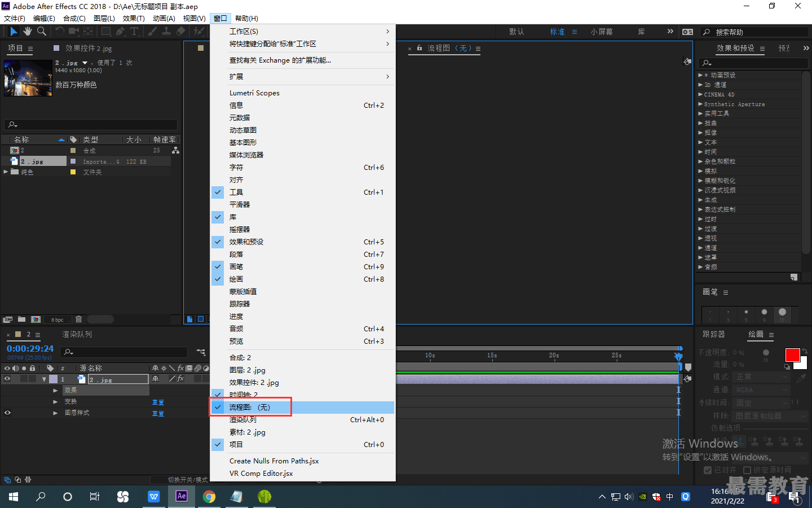Viewport: 812px width, 508px height.
Task: Expand the 变换 transform property group
Action: [55, 402]
